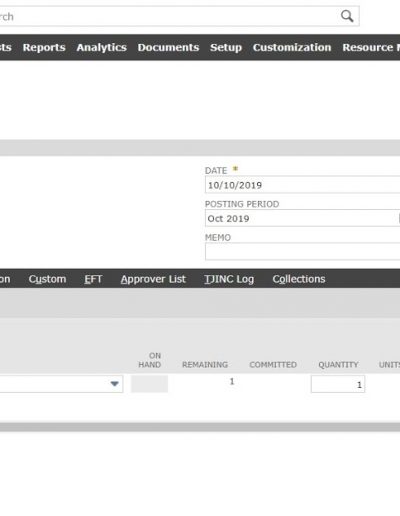The width and height of the screenshot is (400, 516).
Task: Switch to the TJINC Log subtab
Action: (229, 279)
